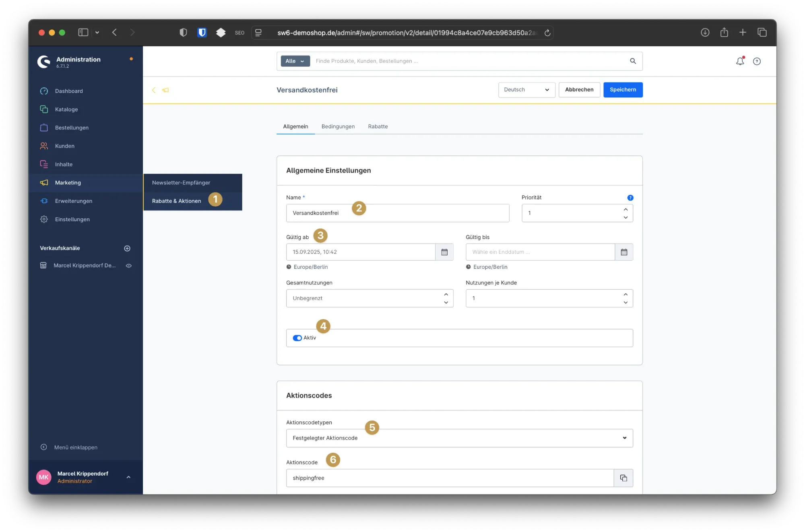Switch to the Bedingungen tab
Screen dimensions: 805x532
(x=338, y=126)
